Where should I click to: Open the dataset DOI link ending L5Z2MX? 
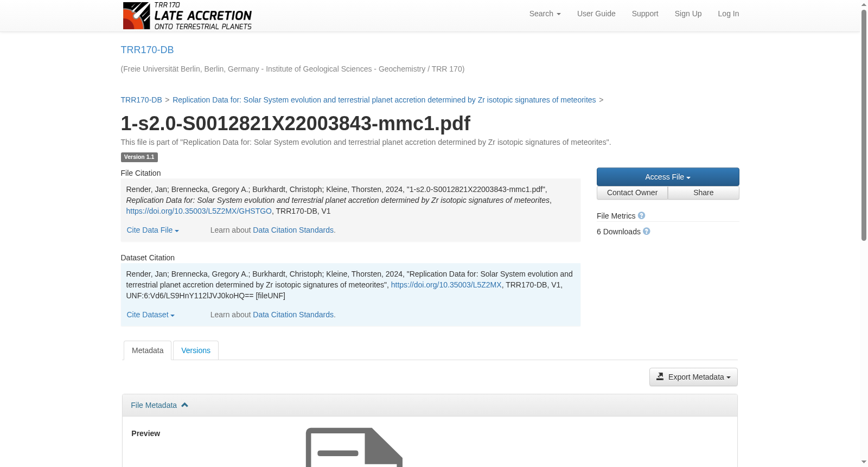(x=446, y=285)
